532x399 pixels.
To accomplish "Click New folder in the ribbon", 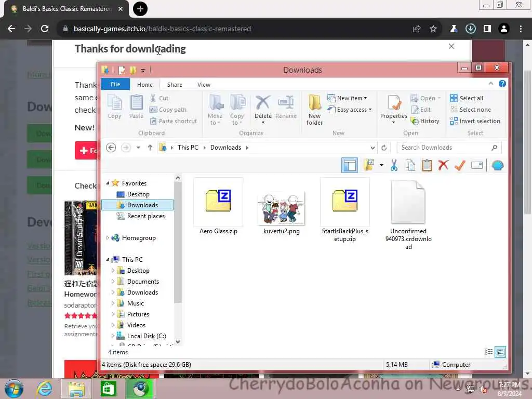I will (x=314, y=110).
